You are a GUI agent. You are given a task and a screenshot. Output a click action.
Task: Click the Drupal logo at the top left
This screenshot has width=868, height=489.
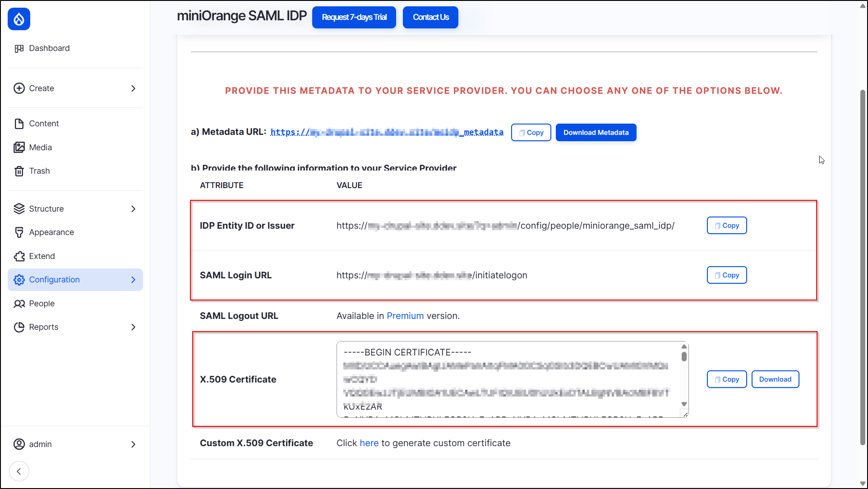[x=18, y=19]
